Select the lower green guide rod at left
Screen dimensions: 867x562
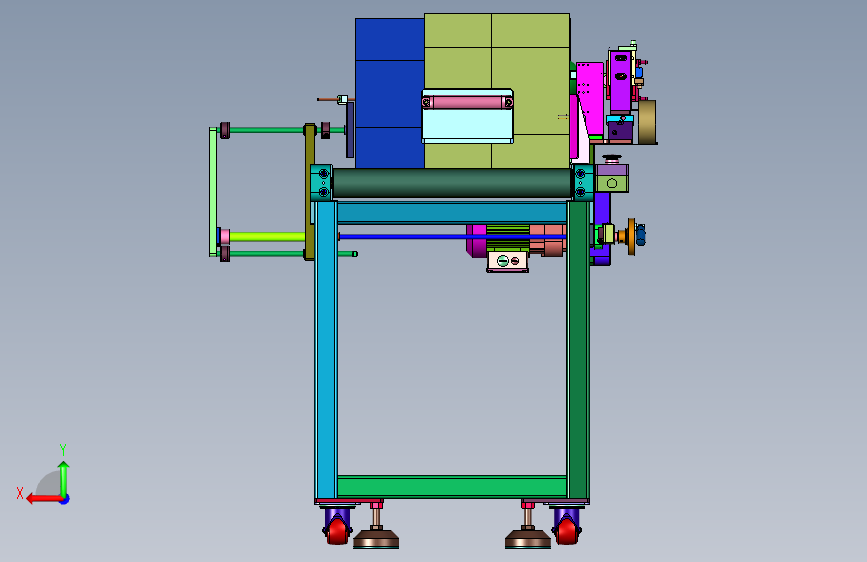(267, 254)
